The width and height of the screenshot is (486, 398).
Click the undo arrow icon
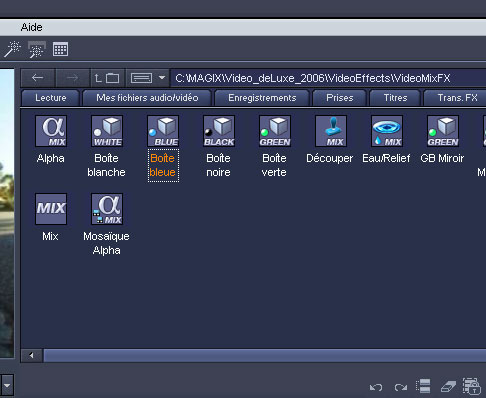[376, 387]
